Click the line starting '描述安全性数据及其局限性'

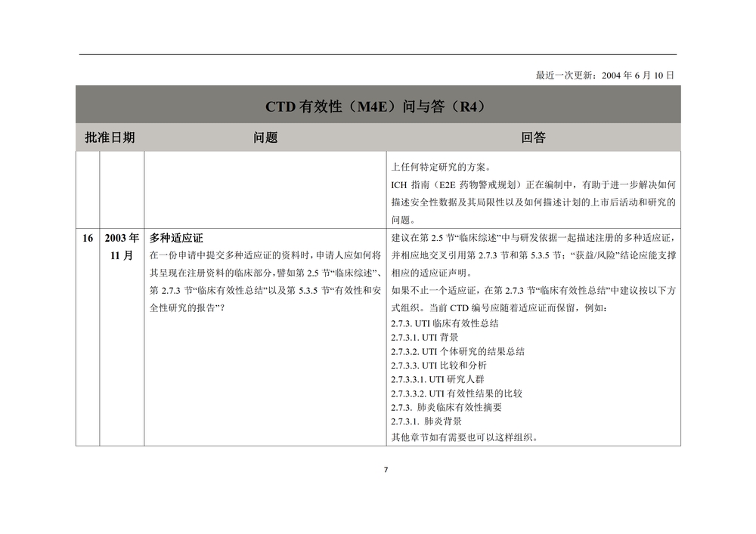pyautogui.click(x=533, y=202)
